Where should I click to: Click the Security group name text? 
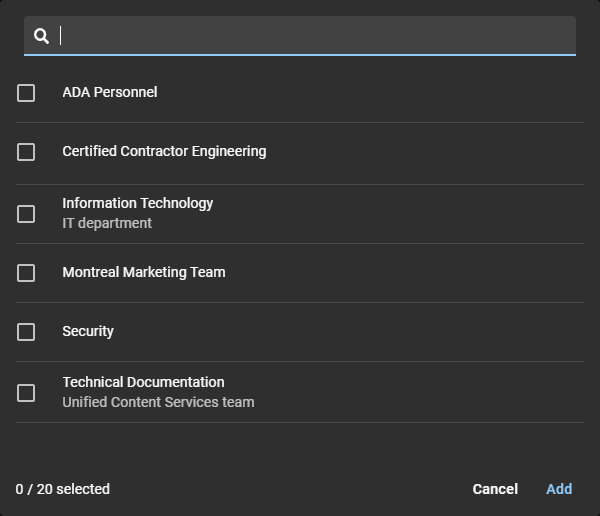point(88,331)
